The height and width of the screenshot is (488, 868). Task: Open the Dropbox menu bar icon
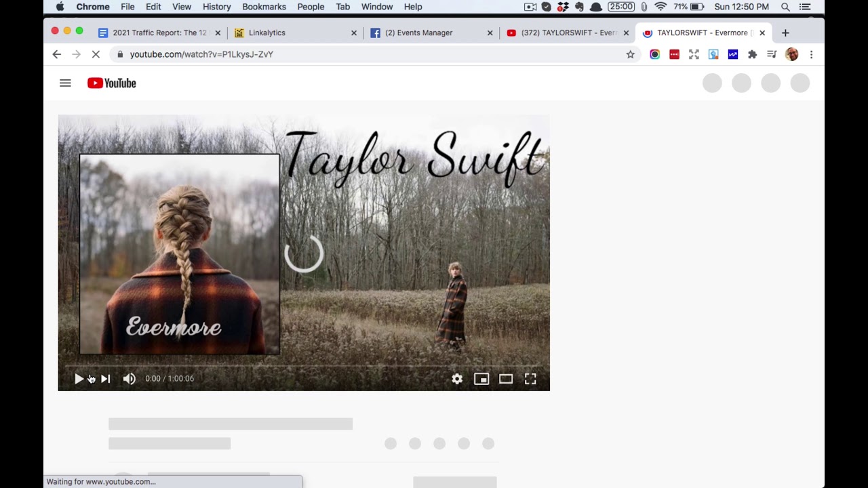point(563,7)
